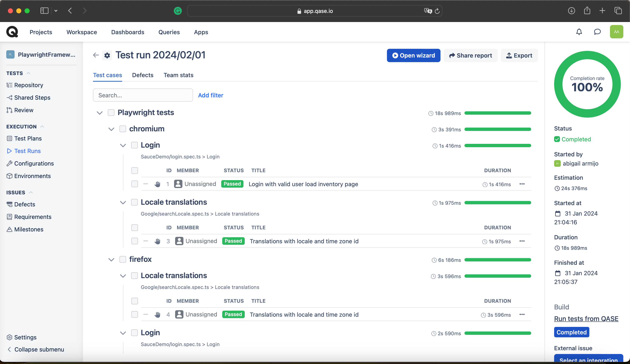Click the Grammarly extension icon
This screenshot has width=630, height=364.
(178, 11)
